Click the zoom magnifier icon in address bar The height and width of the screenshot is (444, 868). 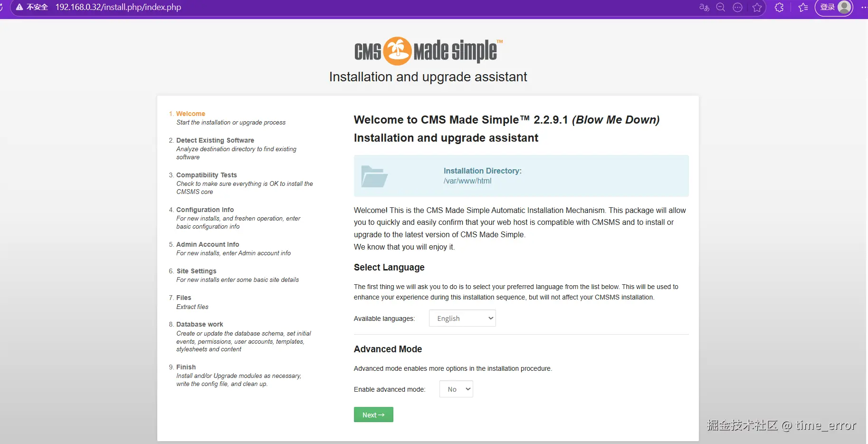(x=720, y=7)
